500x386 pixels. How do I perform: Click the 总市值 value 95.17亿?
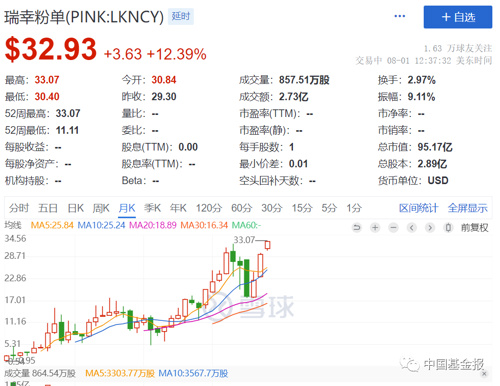(435, 147)
